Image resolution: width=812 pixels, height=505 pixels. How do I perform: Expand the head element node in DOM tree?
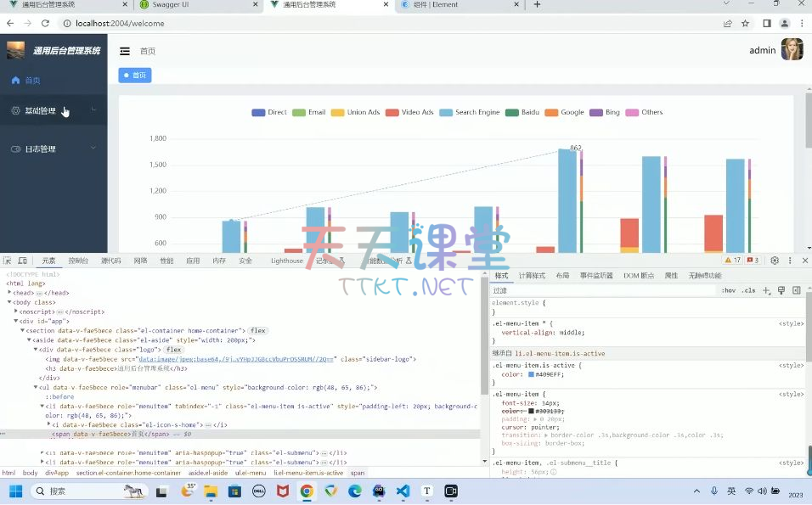9,292
